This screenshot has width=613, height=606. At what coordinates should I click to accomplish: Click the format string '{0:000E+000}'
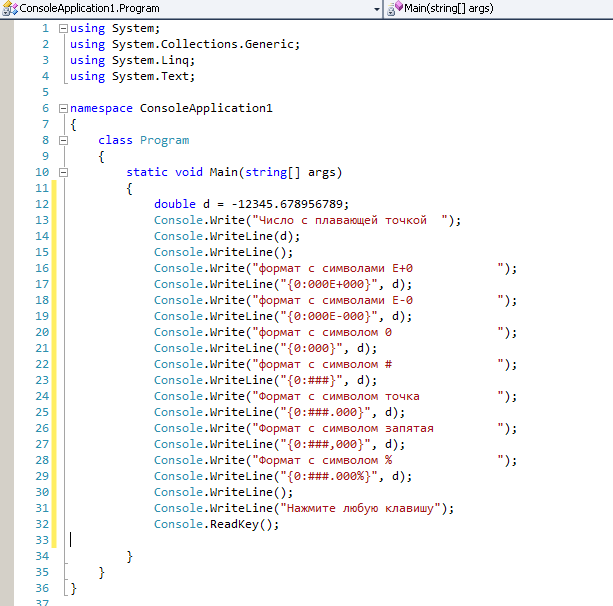[329, 285]
